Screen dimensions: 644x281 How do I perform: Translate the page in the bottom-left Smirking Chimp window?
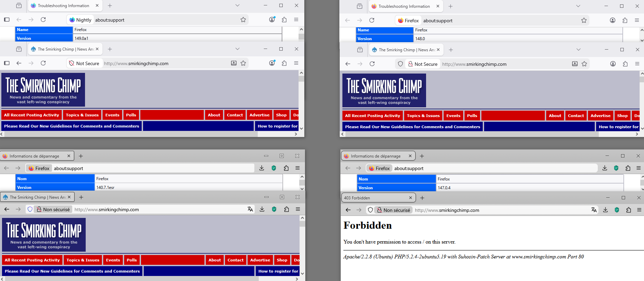[250, 209]
